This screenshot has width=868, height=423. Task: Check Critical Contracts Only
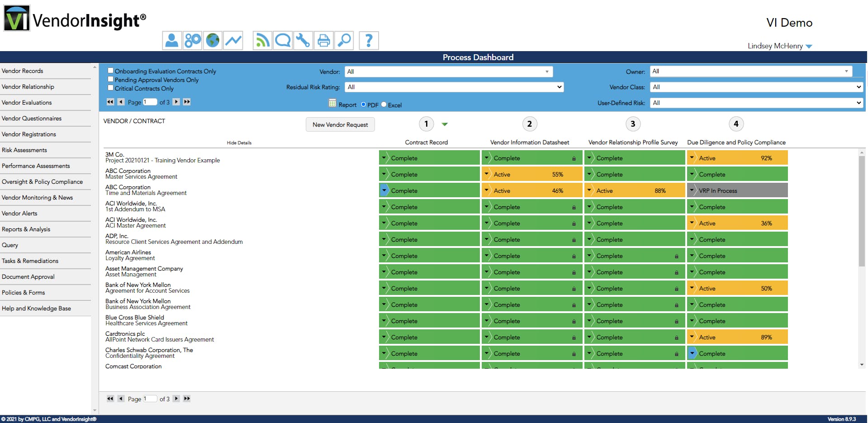(x=110, y=88)
